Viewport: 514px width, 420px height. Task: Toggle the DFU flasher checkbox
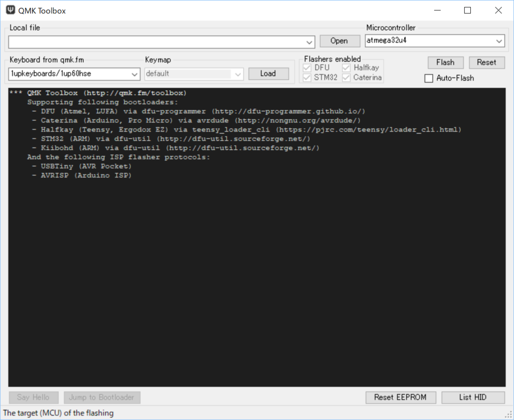(x=307, y=68)
